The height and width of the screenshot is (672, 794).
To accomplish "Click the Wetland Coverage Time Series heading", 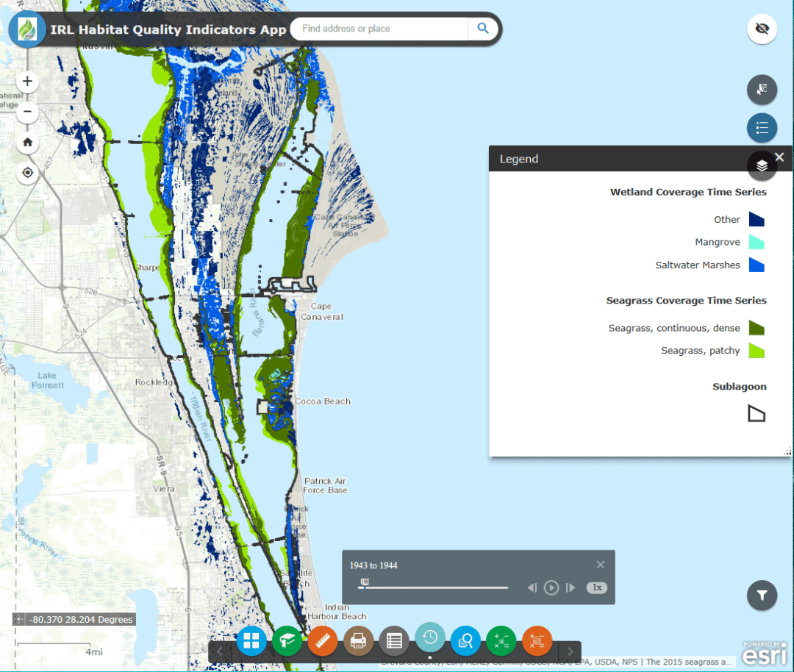I will (688, 192).
